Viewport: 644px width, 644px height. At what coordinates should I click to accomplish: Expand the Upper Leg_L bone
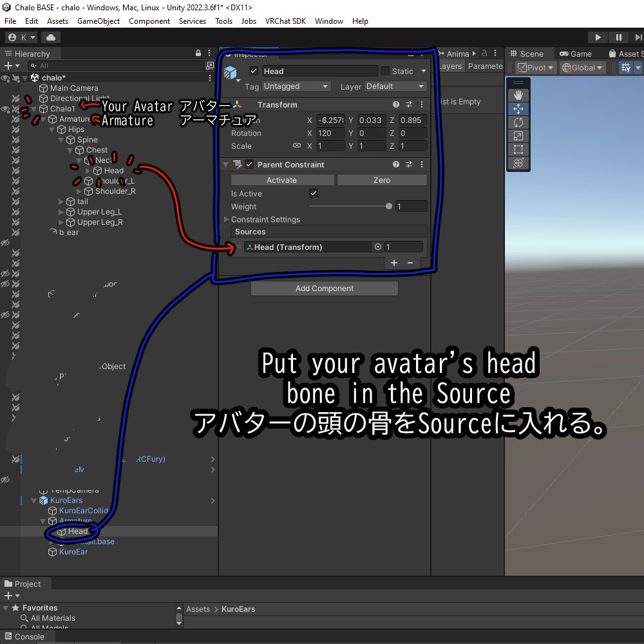pos(61,212)
